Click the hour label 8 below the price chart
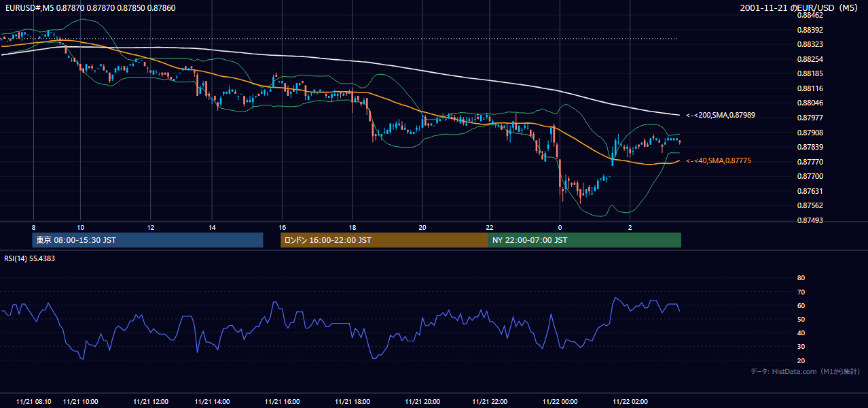 click(x=33, y=227)
